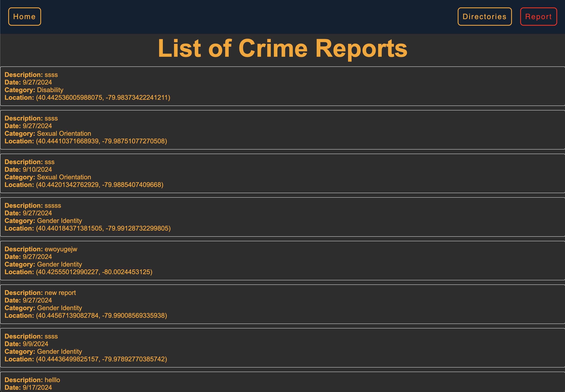Click location text starting with 40.442536005988075
Screen dimensions: 565x392
(103, 97)
